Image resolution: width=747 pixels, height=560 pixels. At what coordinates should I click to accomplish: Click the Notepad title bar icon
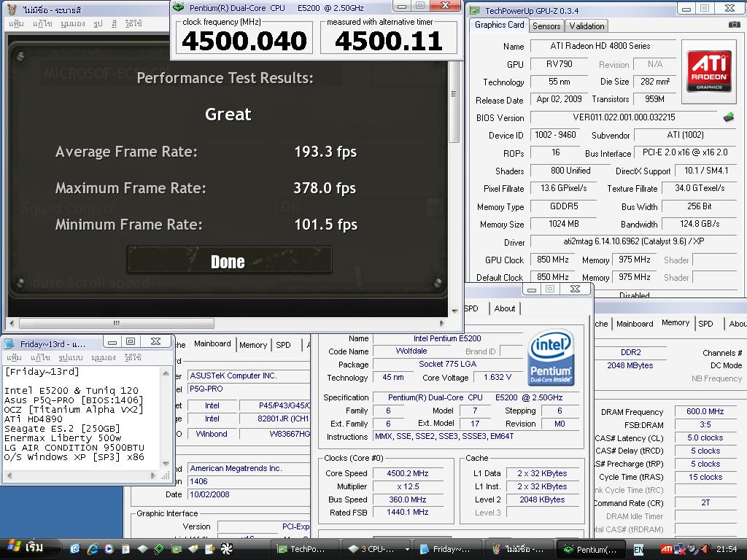[x=9, y=344]
